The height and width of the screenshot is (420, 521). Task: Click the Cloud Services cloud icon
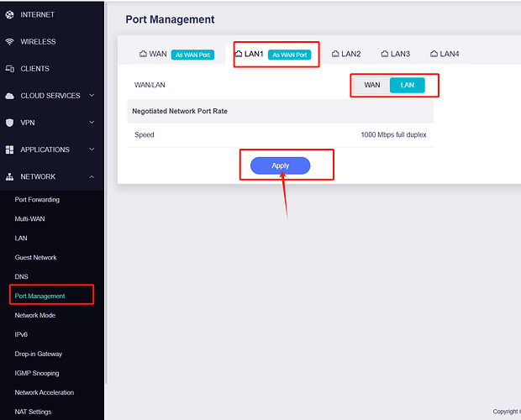[x=10, y=96]
